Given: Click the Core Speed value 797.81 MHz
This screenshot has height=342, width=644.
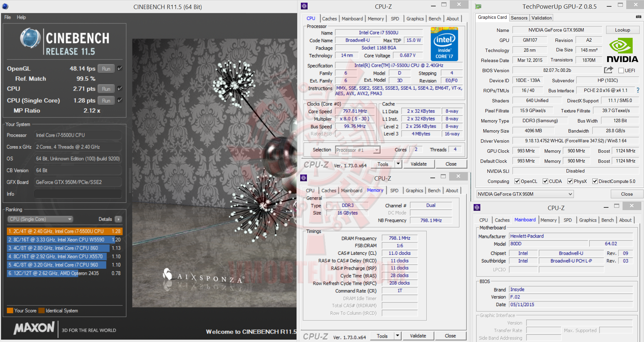Looking at the screenshot, I should tap(355, 111).
